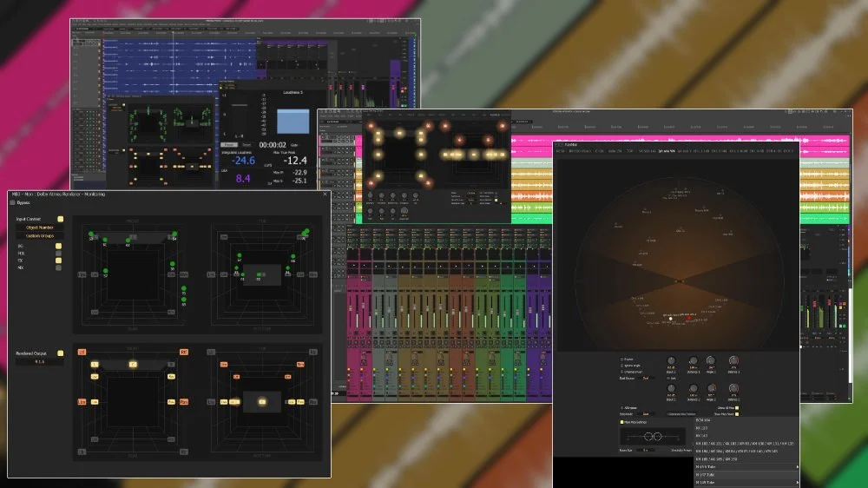This screenshot has height=488, width=868.
Task: Toggle the Main Mic Settings checkbox
Action: tap(621, 422)
